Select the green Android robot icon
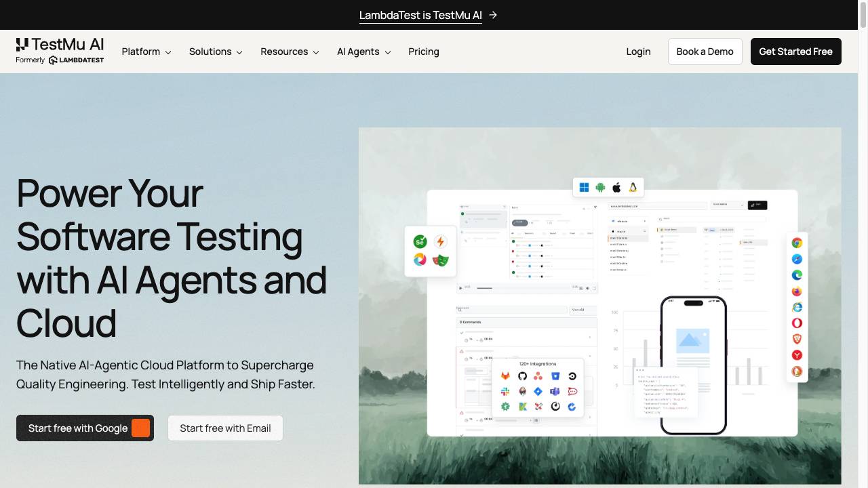 [600, 188]
